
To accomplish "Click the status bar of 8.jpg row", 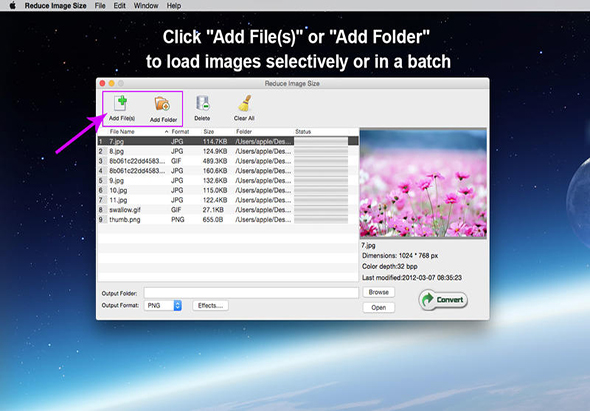I will pyautogui.click(x=321, y=151).
